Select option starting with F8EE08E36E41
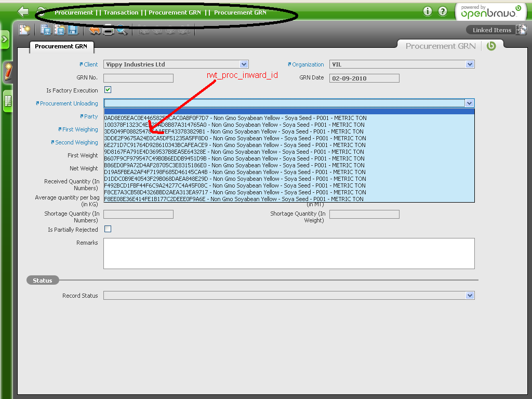Image resolution: width=532 pixels, height=399 pixels. click(289, 199)
